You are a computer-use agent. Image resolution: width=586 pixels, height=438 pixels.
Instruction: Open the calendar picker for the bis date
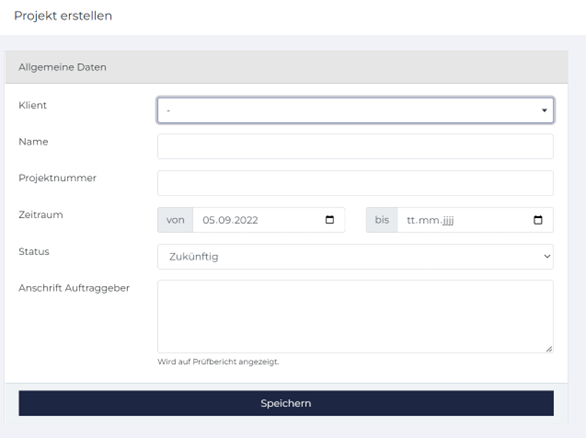(538, 220)
